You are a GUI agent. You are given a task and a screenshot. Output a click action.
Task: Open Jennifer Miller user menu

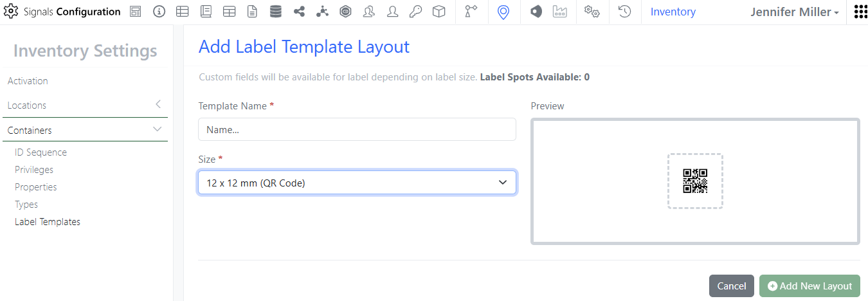pos(795,12)
